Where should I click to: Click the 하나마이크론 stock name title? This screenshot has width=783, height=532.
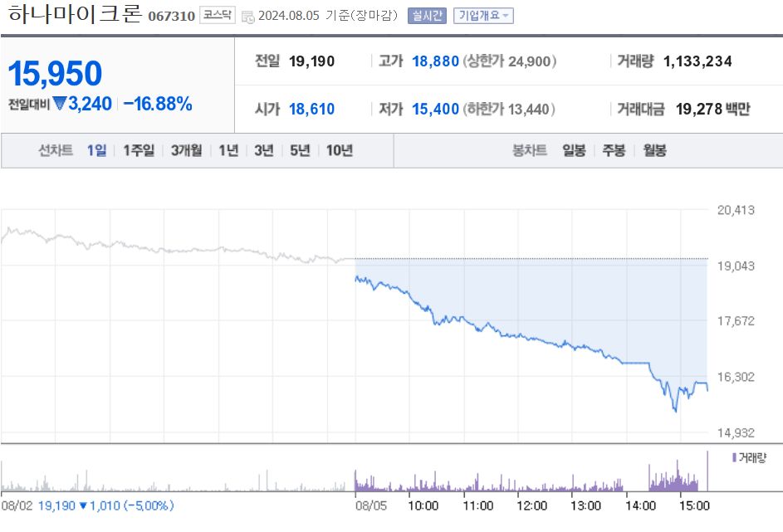(x=76, y=13)
